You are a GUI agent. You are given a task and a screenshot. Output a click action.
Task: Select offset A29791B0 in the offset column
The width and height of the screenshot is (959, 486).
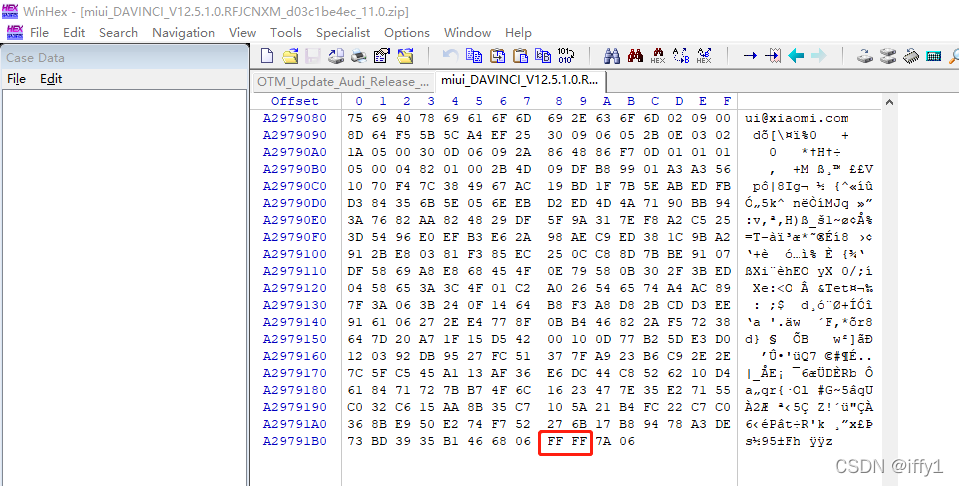(x=295, y=441)
